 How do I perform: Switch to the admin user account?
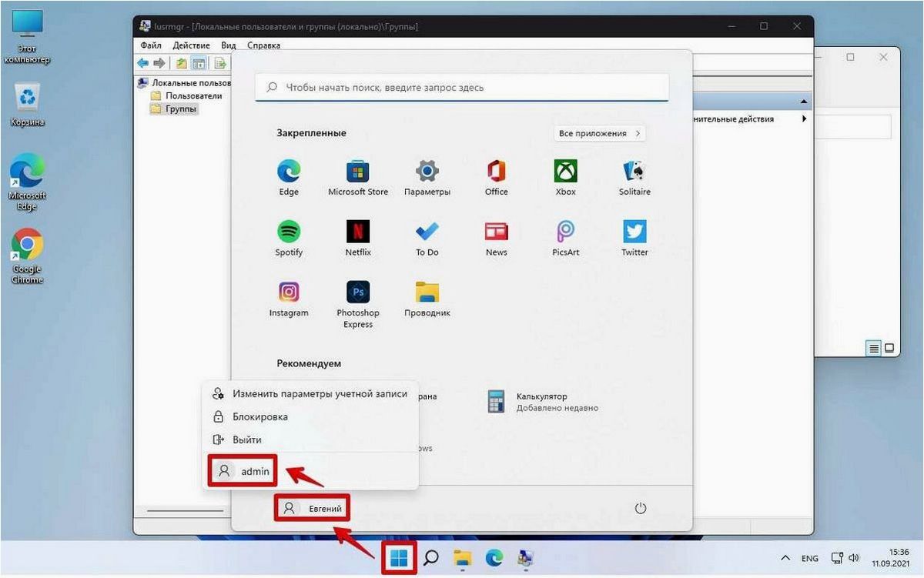point(243,471)
